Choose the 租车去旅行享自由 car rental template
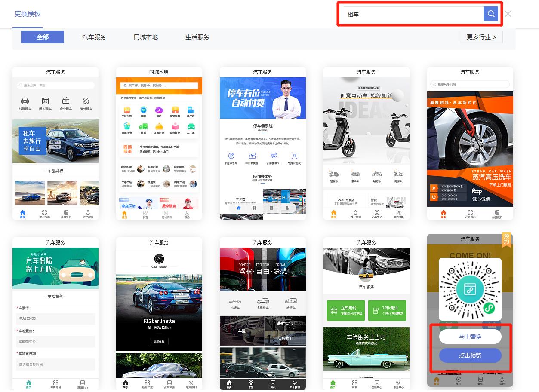Image resolution: width=539 pixels, height=392 pixels. (x=55, y=144)
